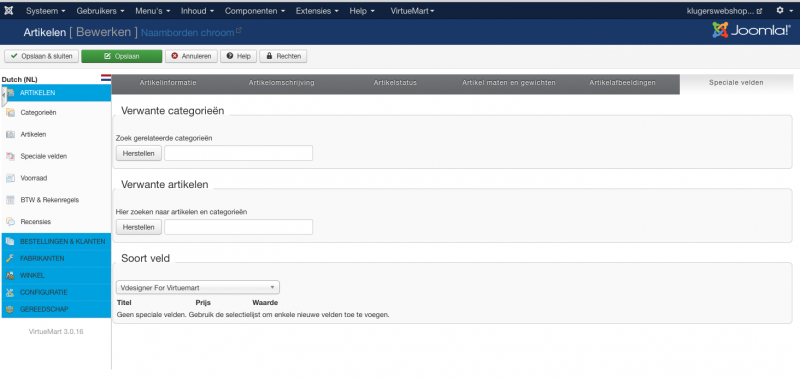Click the Joomla logo icon in menu bar
This screenshot has height=381, width=800.
pyautogui.click(x=9, y=10)
